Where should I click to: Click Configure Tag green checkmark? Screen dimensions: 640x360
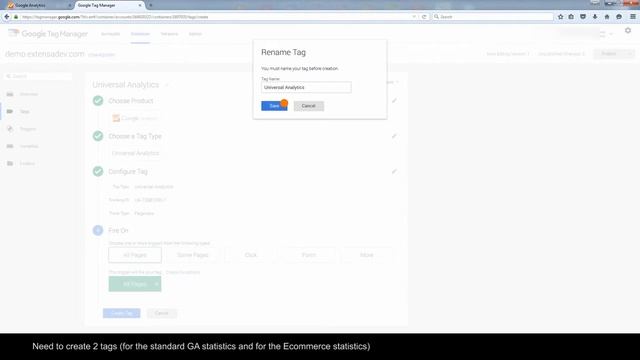click(98, 171)
